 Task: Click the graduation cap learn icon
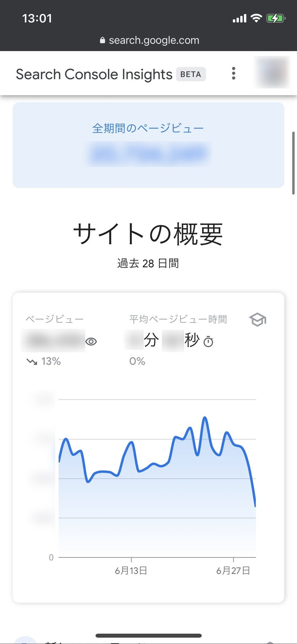tap(258, 319)
